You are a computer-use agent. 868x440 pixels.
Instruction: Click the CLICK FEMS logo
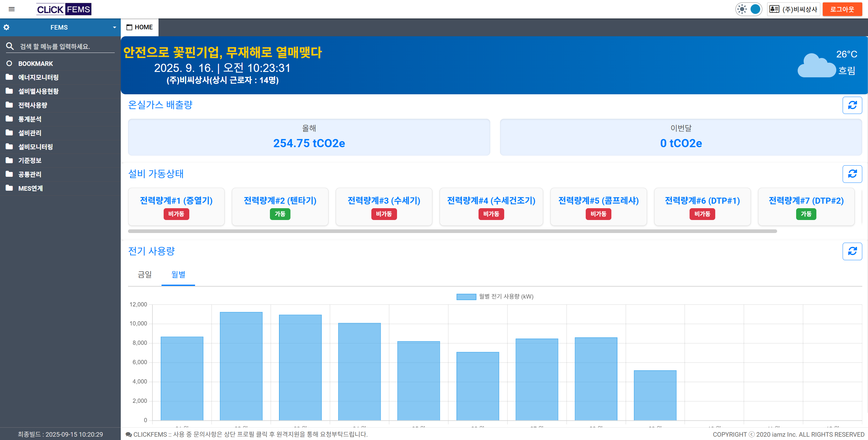pyautogui.click(x=64, y=9)
